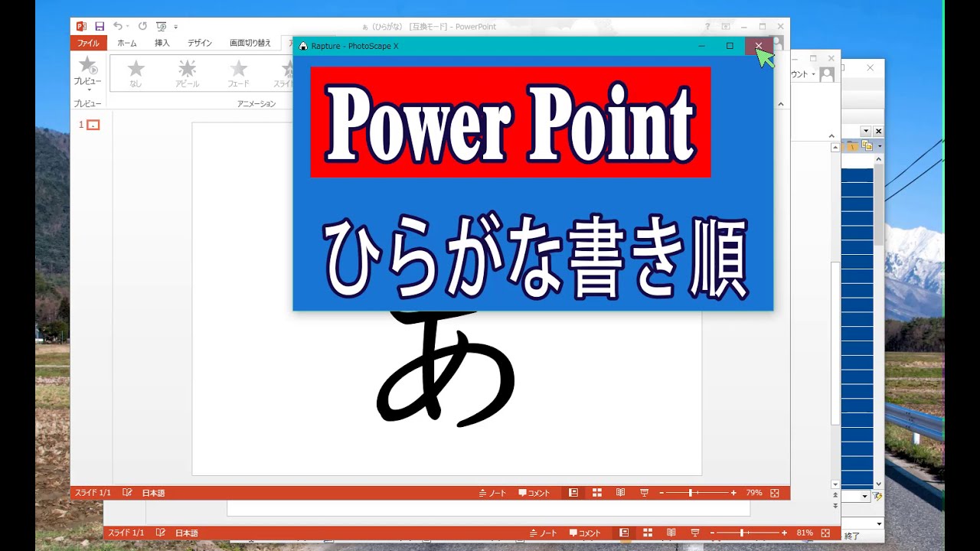Click the 81% zoom level in back window
Image resolution: width=980 pixels, height=551 pixels.
[805, 533]
